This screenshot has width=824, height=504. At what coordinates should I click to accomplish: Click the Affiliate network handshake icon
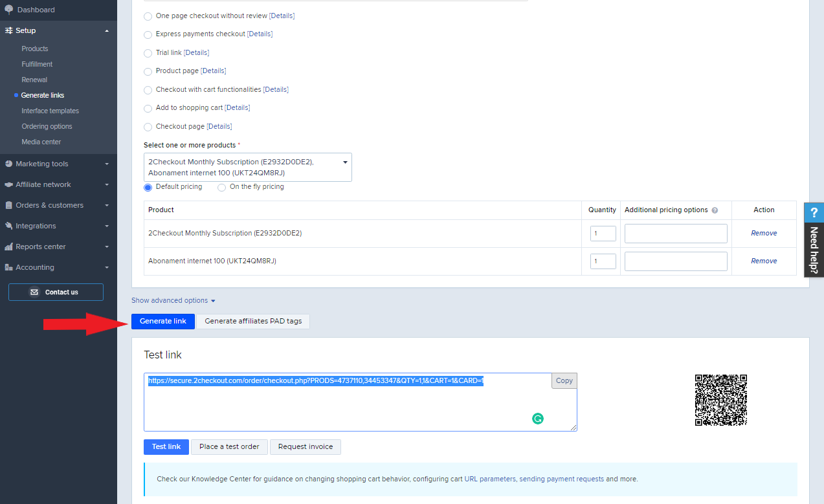pos(8,184)
